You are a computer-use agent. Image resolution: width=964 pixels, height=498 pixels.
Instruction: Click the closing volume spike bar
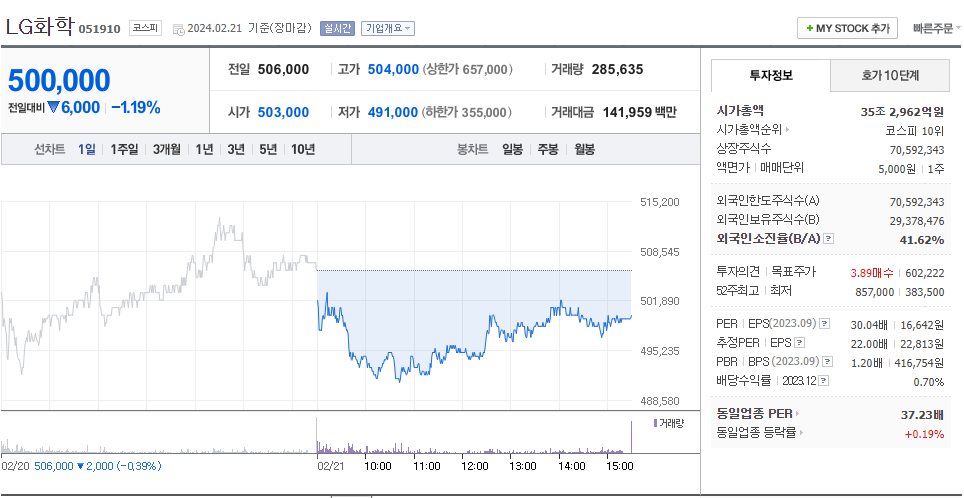[631, 437]
